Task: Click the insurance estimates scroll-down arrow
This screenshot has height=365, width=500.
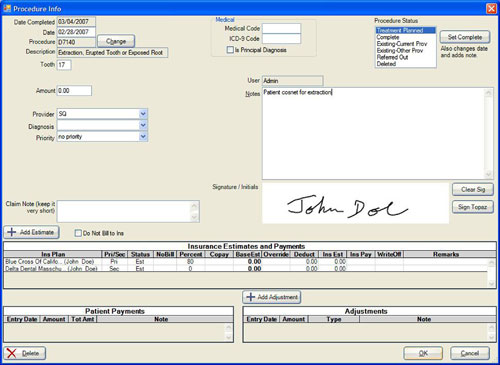Action: [x=491, y=284]
